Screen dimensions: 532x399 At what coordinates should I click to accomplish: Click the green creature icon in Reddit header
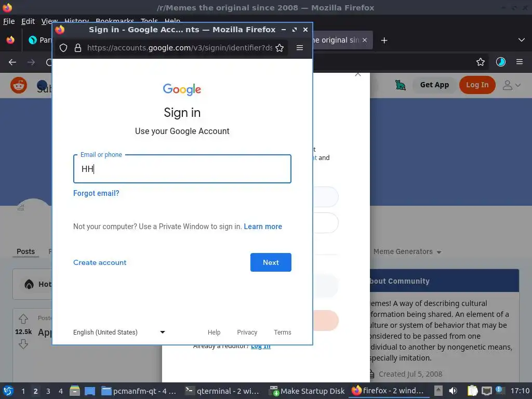pos(401,85)
